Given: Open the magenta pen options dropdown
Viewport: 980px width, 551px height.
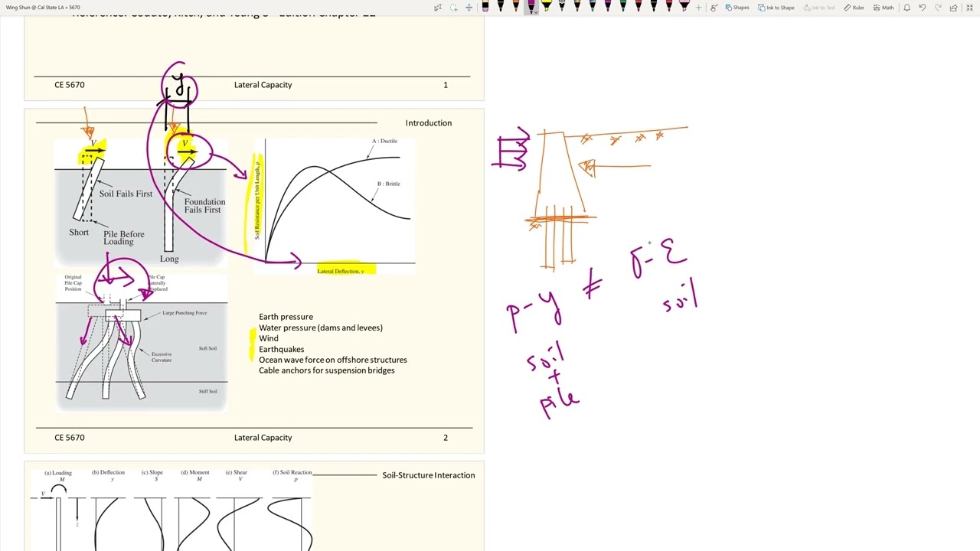Looking at the screenshot, I should pos(536,11).
